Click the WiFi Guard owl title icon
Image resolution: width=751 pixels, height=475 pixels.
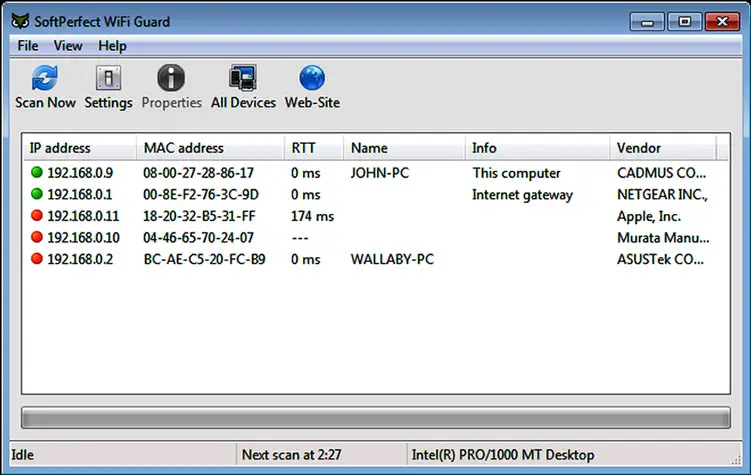coord(20,22)
